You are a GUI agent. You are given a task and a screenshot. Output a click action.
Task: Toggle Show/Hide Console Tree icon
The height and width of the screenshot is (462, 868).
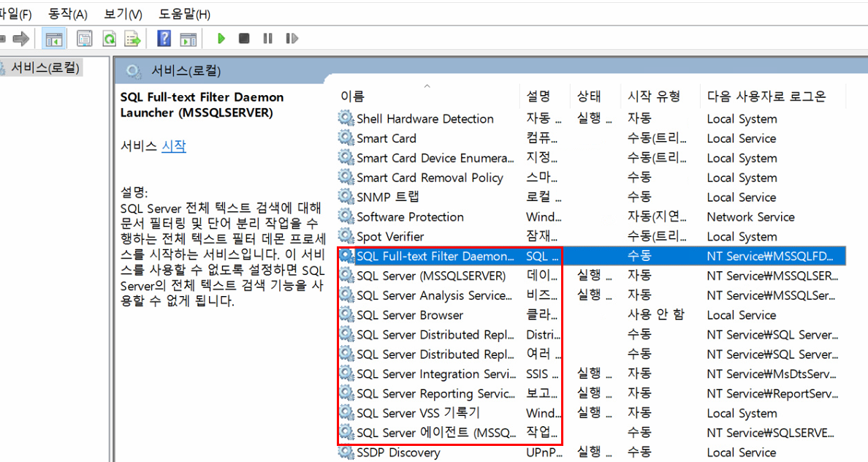point(53,39)
